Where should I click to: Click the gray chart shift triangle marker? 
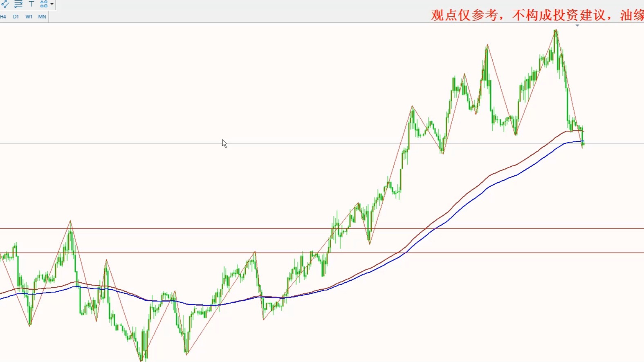coord(577,26)
